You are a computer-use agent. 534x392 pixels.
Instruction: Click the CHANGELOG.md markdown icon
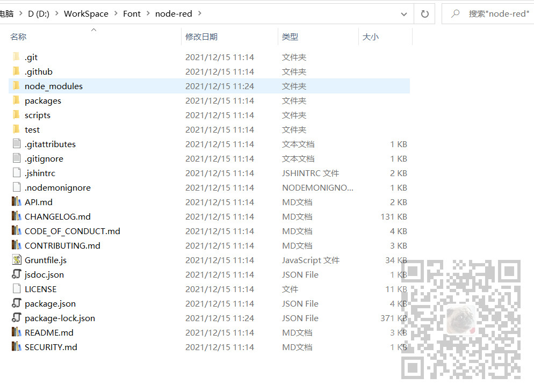[16, 216]
